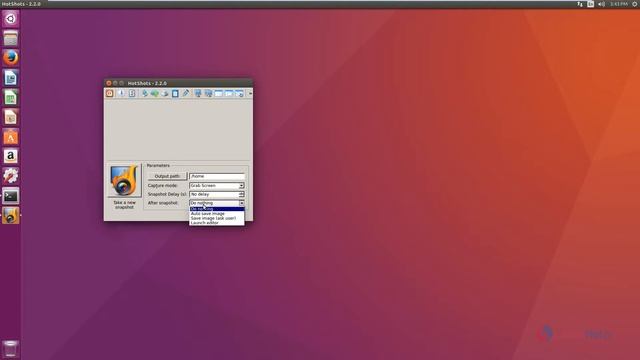The width and height of the screenshot is (640, 360).
Task: Open LibreOffice Writer from the dock
Action: (x=11, y=78)
